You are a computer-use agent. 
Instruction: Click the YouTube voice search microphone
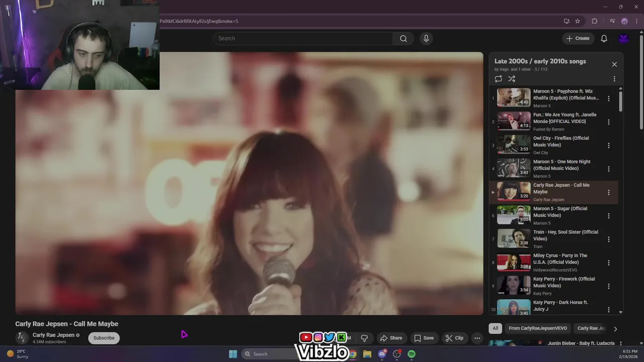click(x=426, y=39)
